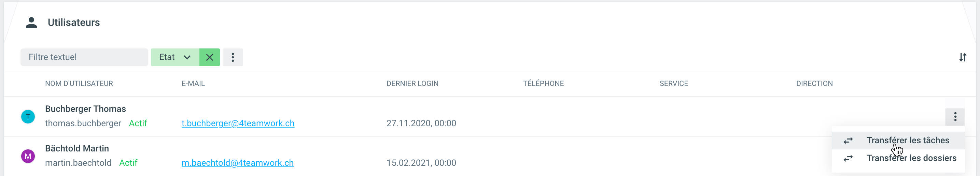The image size is (980, 176).
Task: Open t.buchberger@4teamwork.ch email link
Action: pyautogui.click(x=238, y=123)
